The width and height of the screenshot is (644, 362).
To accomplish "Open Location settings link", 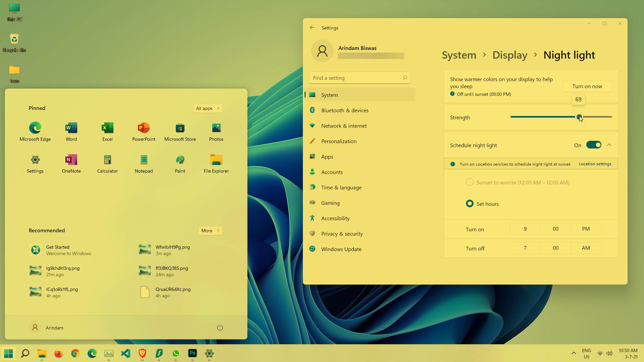I will pos(595,164).
